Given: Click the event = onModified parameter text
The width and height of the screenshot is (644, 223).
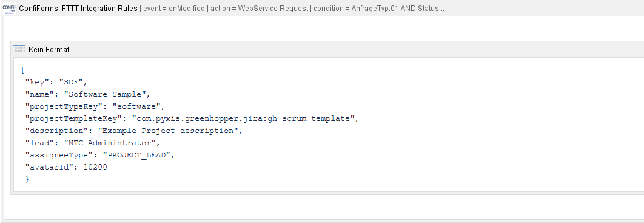Looking at the screenshot, I should coord(173,9).
